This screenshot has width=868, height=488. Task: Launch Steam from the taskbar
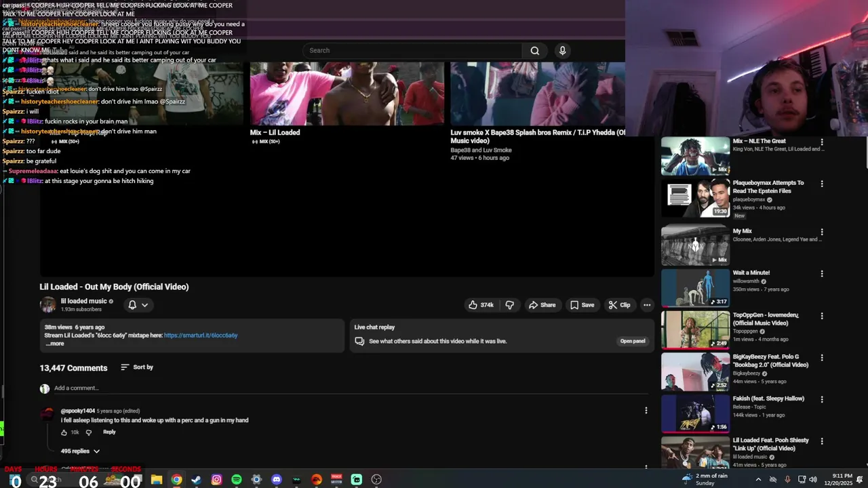[197, 480]
